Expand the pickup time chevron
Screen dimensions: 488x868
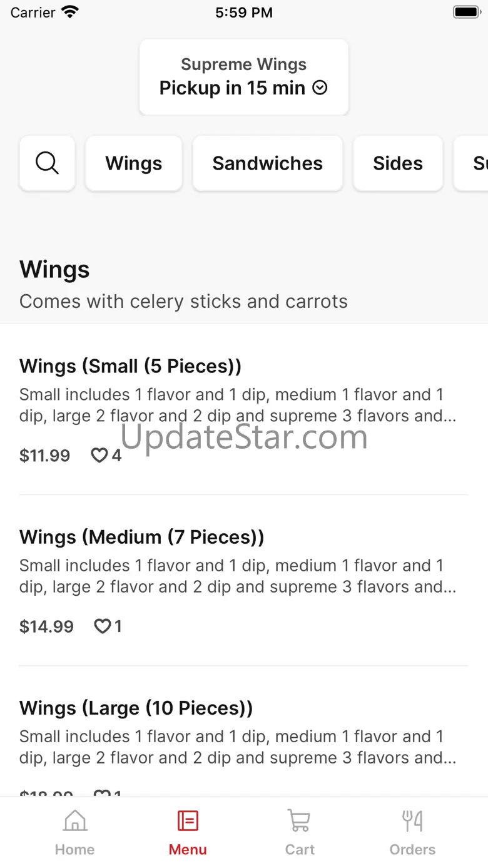(x=320, y=88)
